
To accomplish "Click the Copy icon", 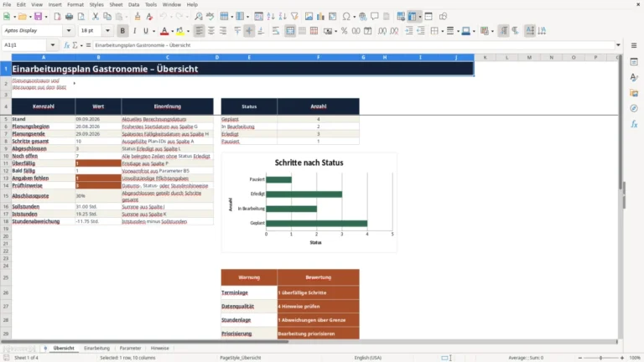I will (107, 17).
